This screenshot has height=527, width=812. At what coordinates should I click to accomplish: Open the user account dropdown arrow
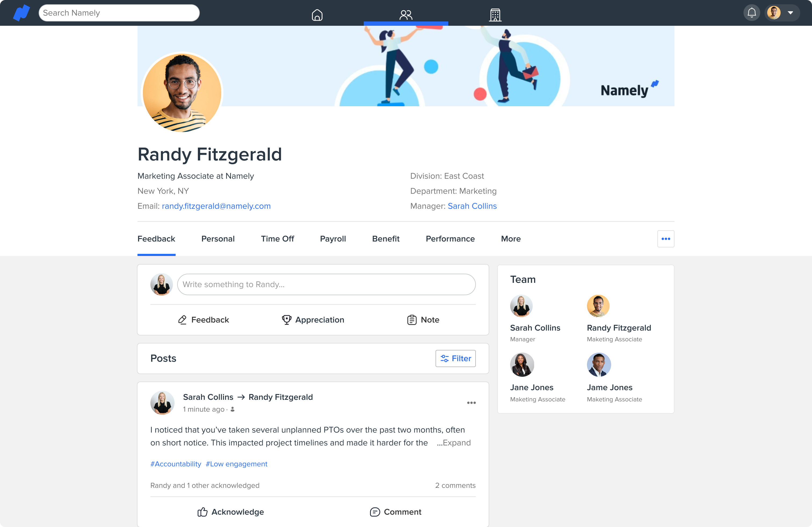790,13
